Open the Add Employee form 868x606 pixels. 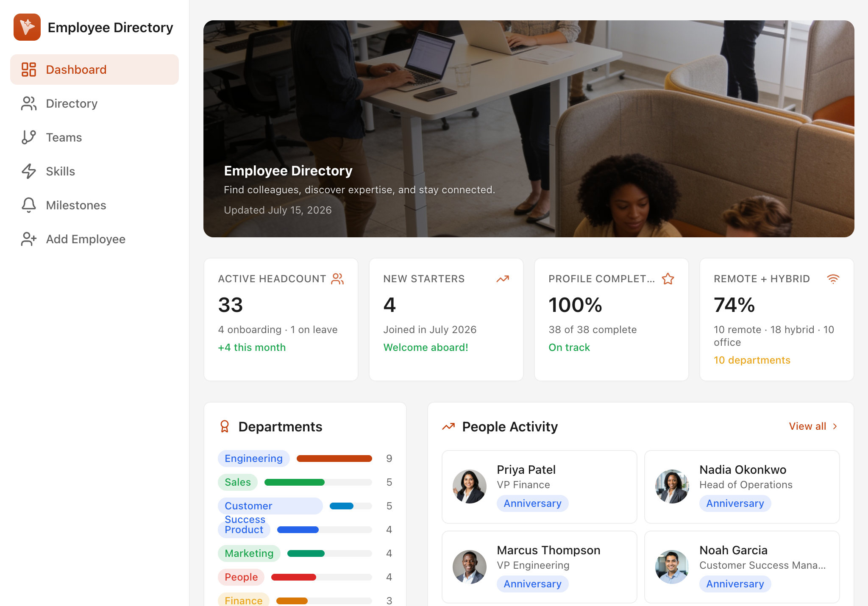point(95,239)
